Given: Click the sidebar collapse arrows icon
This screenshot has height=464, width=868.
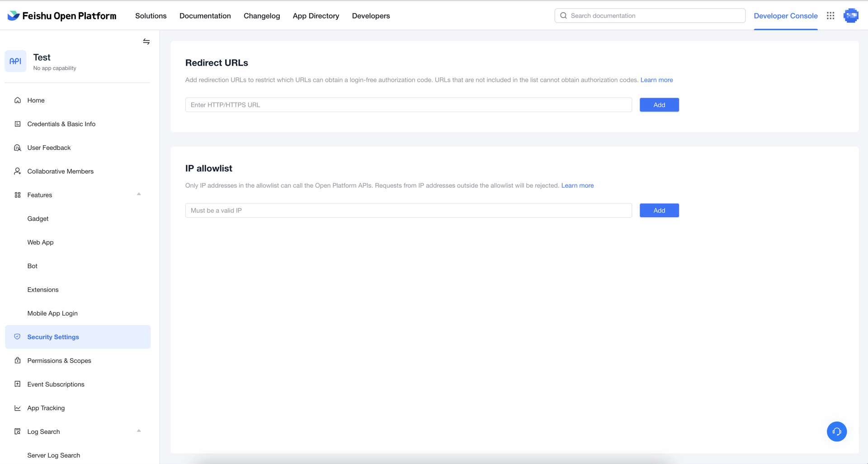Looking at the screenshot, I should (146, 42).
